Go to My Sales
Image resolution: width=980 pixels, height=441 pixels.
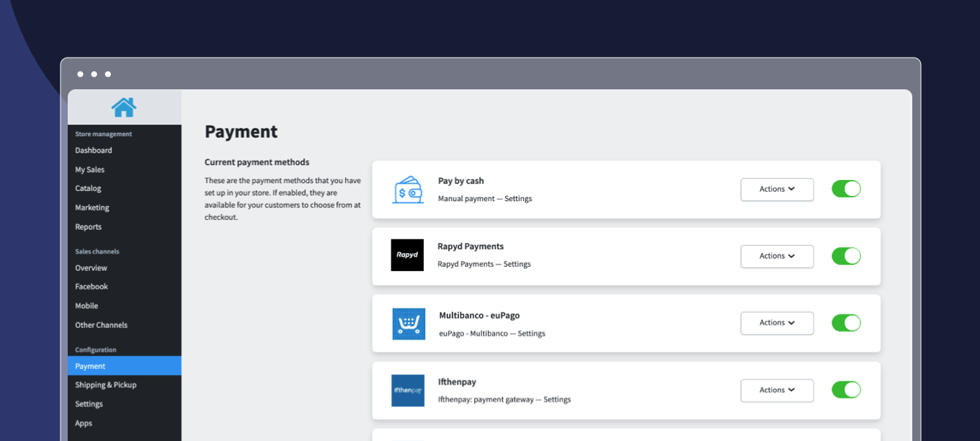tap(90, 170)
